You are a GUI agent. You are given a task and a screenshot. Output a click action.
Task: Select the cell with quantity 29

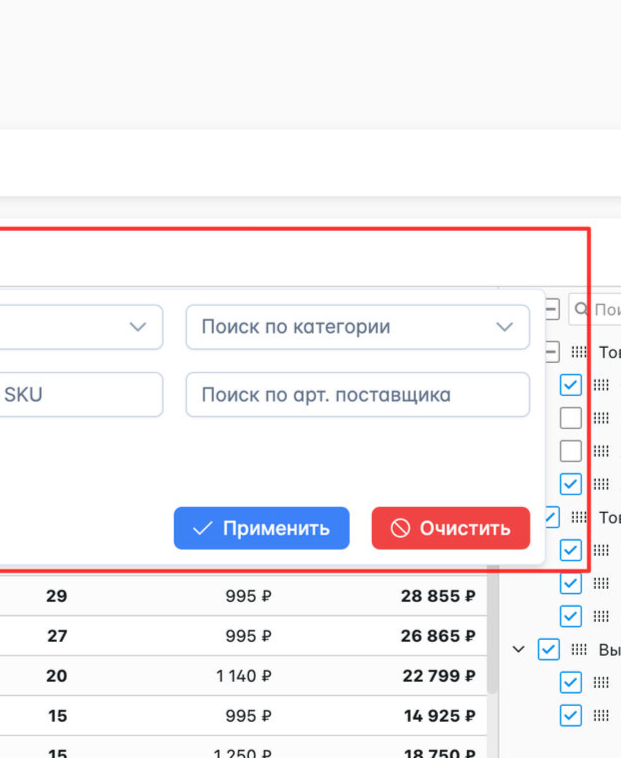57,596
